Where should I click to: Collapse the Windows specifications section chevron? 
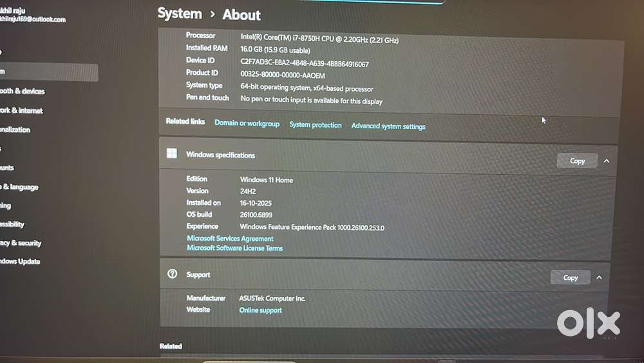pyautogui.click(x=607, y=161)
